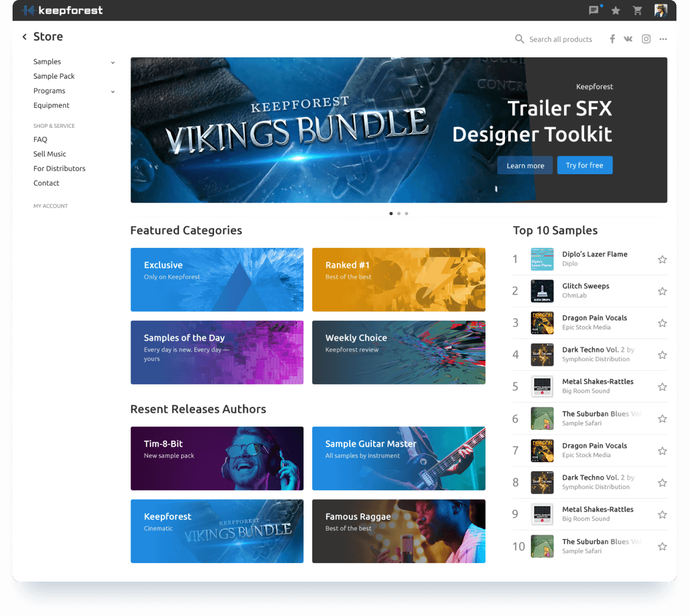Open the Programs sidebar item
The width and height of the screenshot is (689, 616).
click(x=49, y=91)
